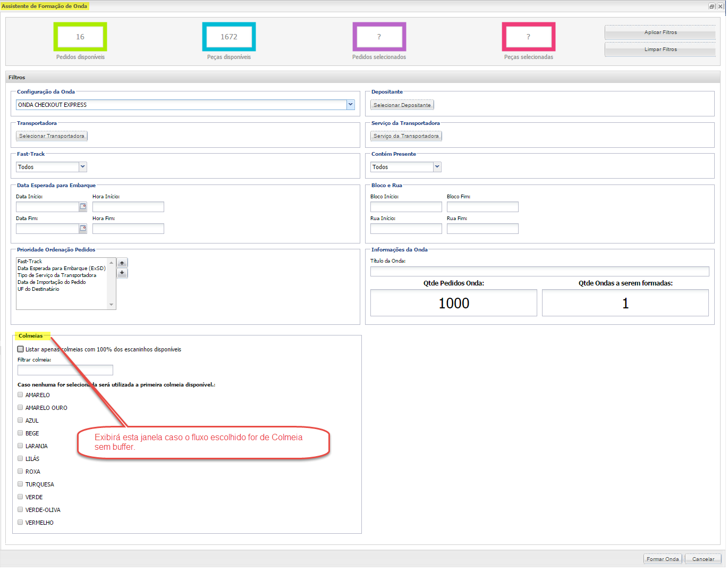
Task: Click the Pedidos selecionados counter box
Action: (x=379, y=37)
